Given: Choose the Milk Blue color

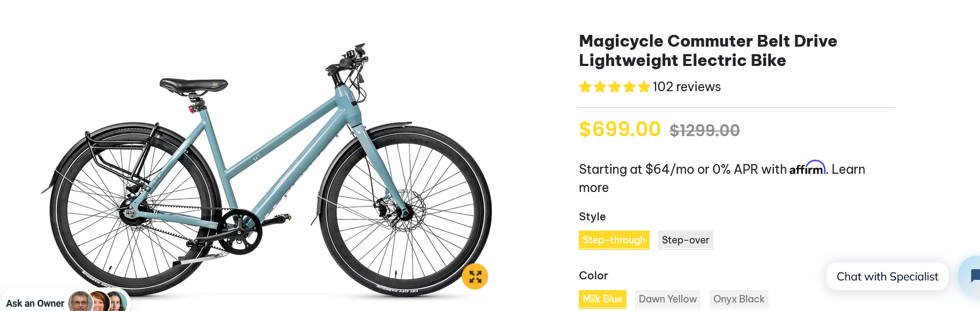Looking at the screenshot, I should click(x=602, y=299).
